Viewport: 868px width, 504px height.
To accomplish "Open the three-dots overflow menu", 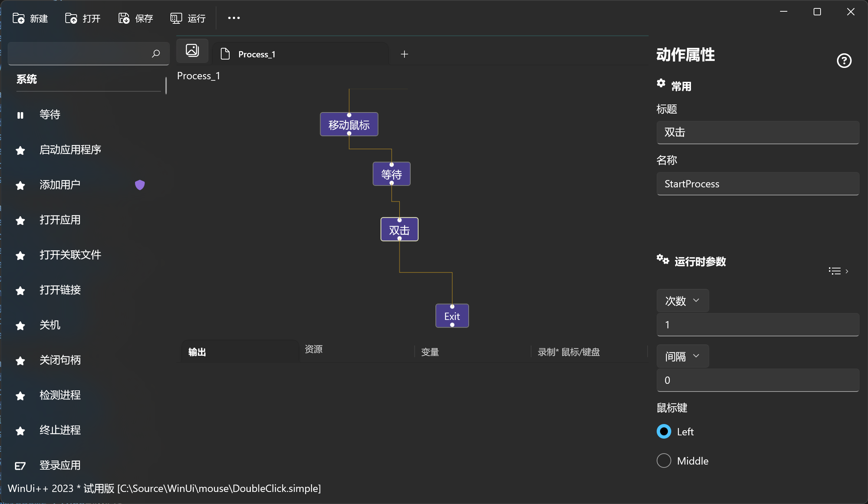I will click(234, 18).
